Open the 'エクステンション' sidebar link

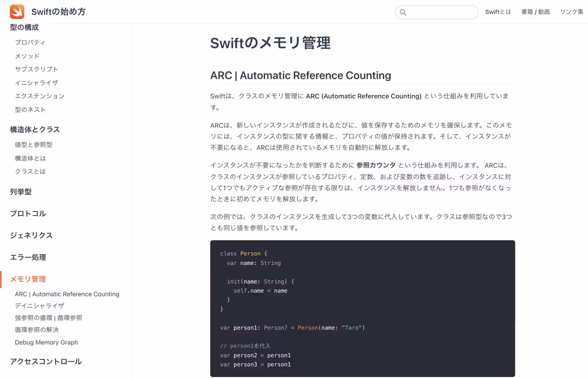40,96
